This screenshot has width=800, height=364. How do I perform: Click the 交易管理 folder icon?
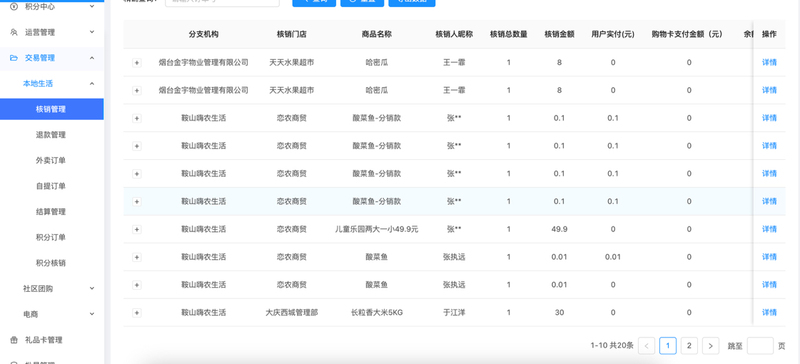click(x=14, y=58)
